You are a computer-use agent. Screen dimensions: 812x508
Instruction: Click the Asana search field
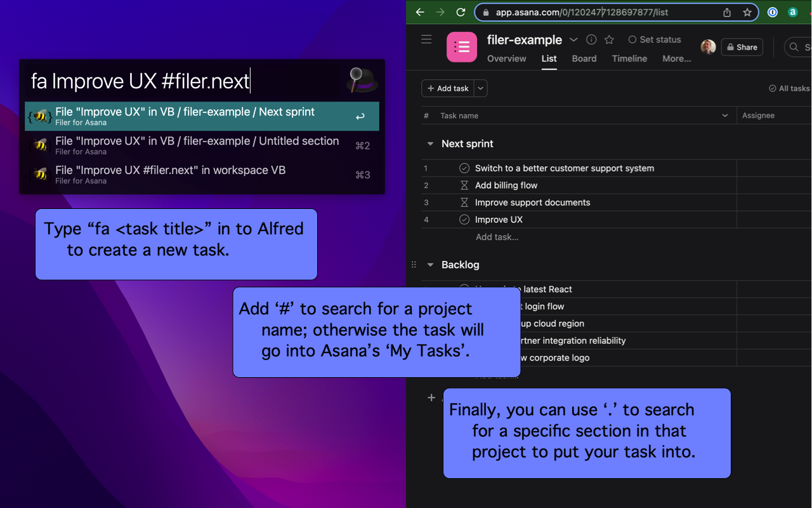tap(798, 47)
